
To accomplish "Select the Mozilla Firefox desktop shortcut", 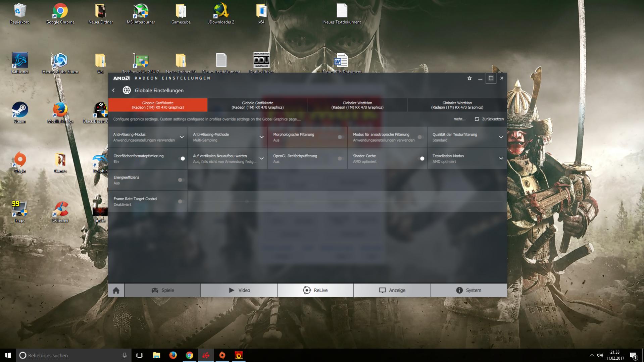I will coord(60,113).
